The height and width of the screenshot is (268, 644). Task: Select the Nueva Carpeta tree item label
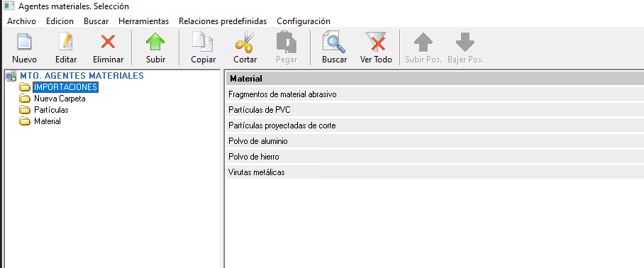click(x=60, y=99)
